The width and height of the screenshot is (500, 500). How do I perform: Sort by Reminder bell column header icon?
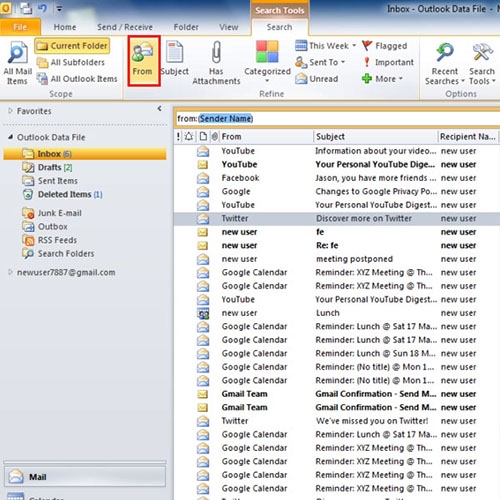[x=189, y=136]
